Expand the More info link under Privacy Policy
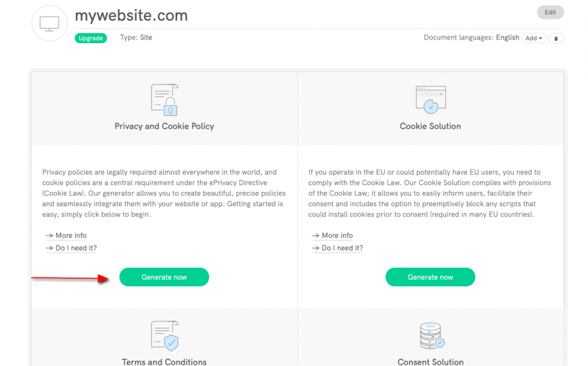Screen dimensions: 588x366 70,236
